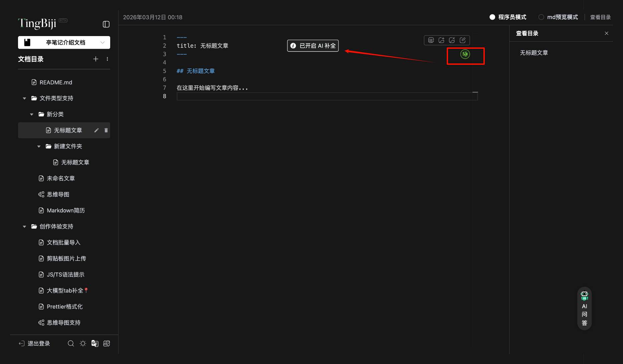Click the add image icon in the editor toolbar
This screenshot has width=623, height=364.
(x=441, y=40)
